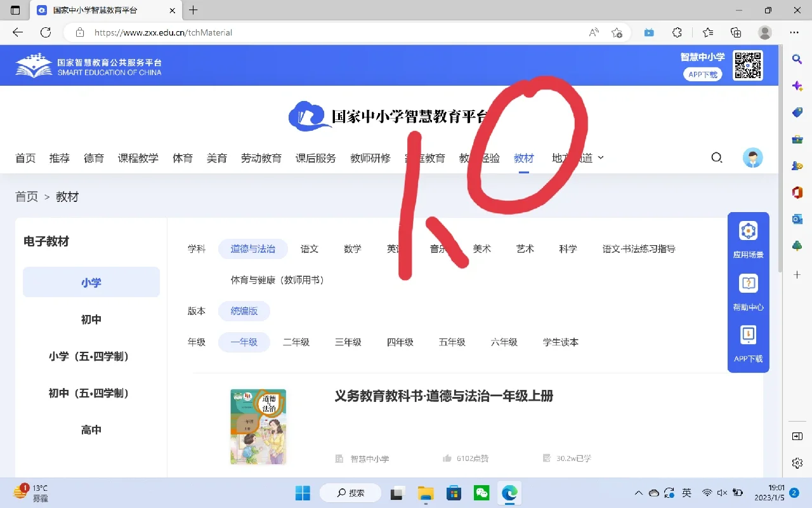812x508 pixels.
Task: Open the Edge sidebar Tools briefcase icon
Action: tap(797, 139)
